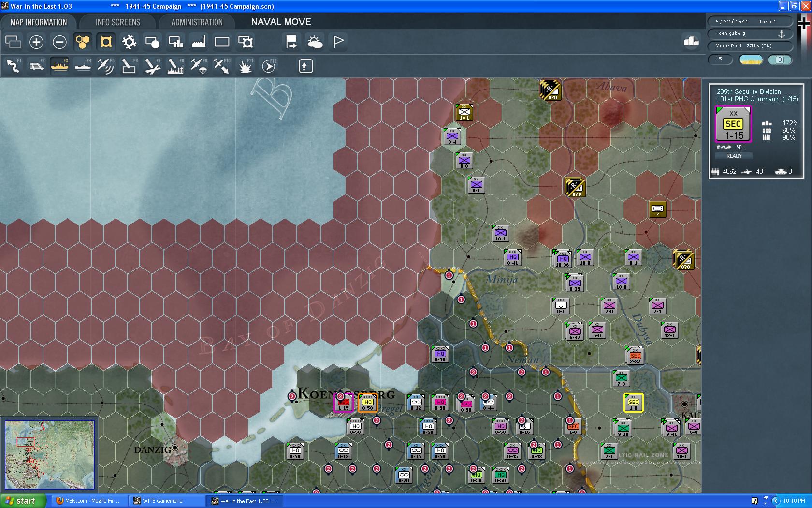This screenshot has width=812, height=508.
Task: Click the Motor Pool status field
Action: click(750, 46)
